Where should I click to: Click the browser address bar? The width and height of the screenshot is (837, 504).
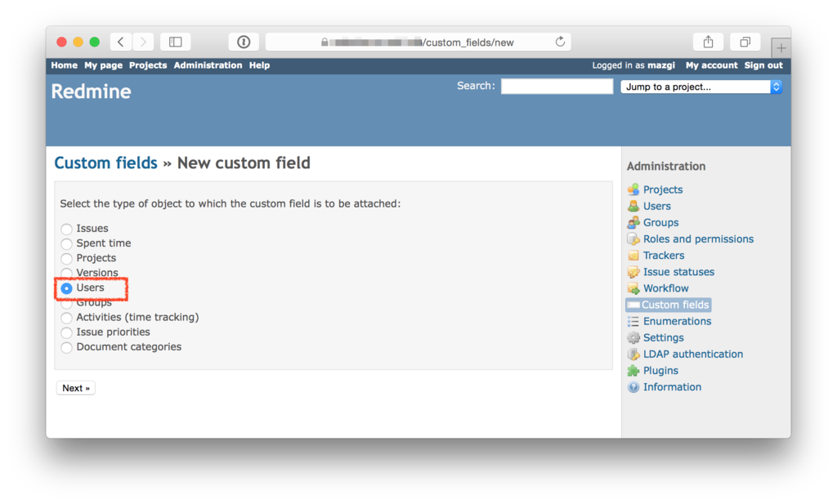point(418,42)
